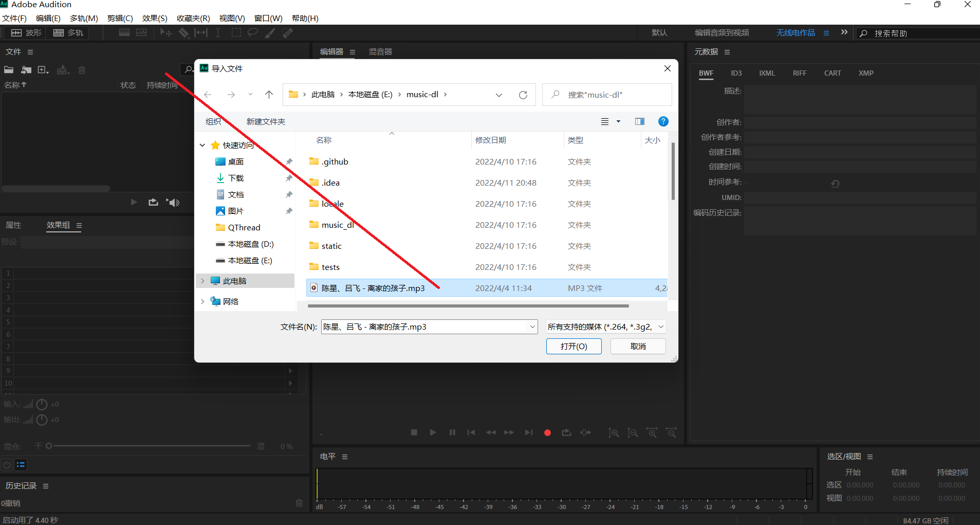Click the red Record button

[x=547, y=432]
